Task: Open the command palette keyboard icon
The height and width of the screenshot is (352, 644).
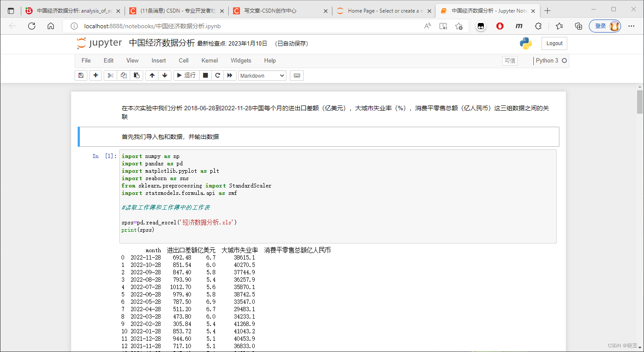Action: pyautogui.click(x=297, y=76)
